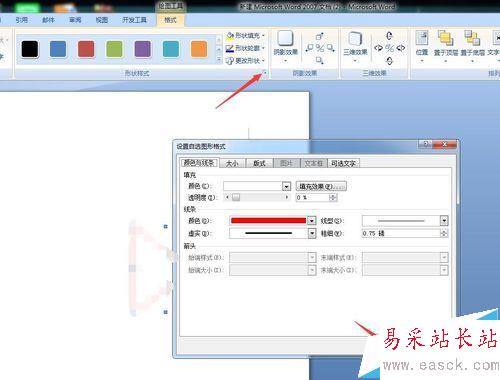Toggle shadow on/off center icon

tap(320, 48)
